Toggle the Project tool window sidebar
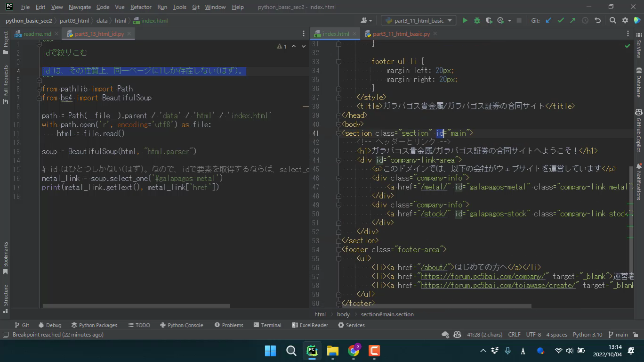644x362 pixels. pyautogui.click(x=6, y=39)
